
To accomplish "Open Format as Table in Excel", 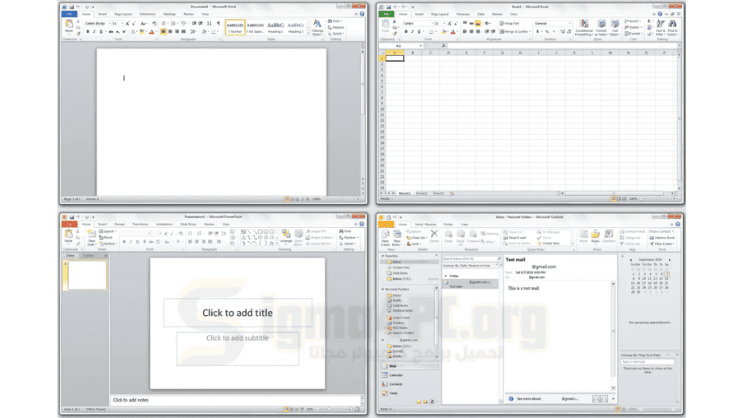I will (x=601, y=28).
